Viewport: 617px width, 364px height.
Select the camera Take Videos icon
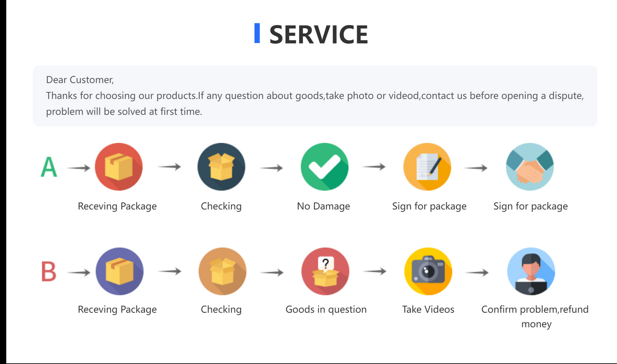tap(428, 271)
